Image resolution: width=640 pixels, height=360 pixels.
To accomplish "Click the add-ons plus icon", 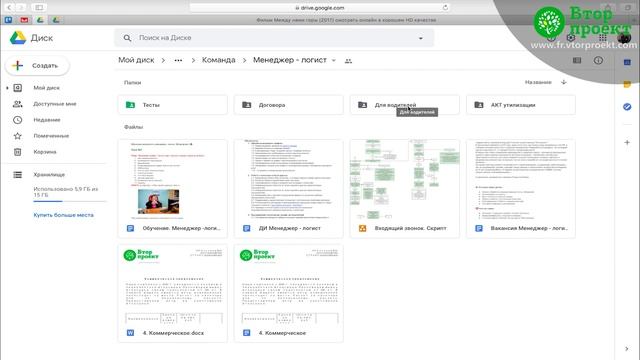I will click(627, 142).
